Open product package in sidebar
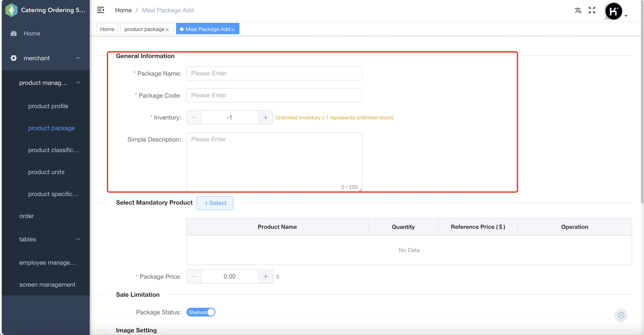The image size is (644, 335). (51, 128)
